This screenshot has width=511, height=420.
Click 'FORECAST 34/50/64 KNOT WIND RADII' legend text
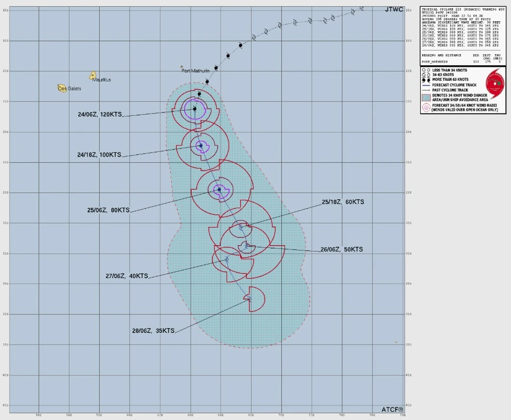click(x=464, y=105)
